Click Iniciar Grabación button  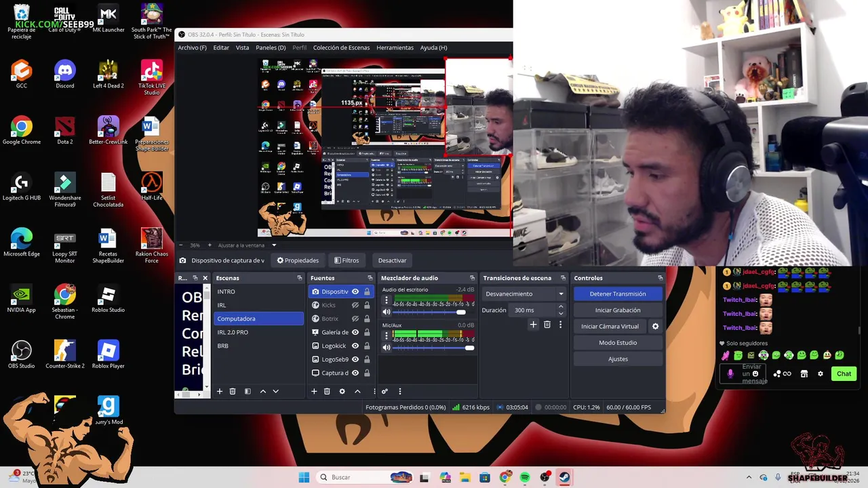coord(618,310)
